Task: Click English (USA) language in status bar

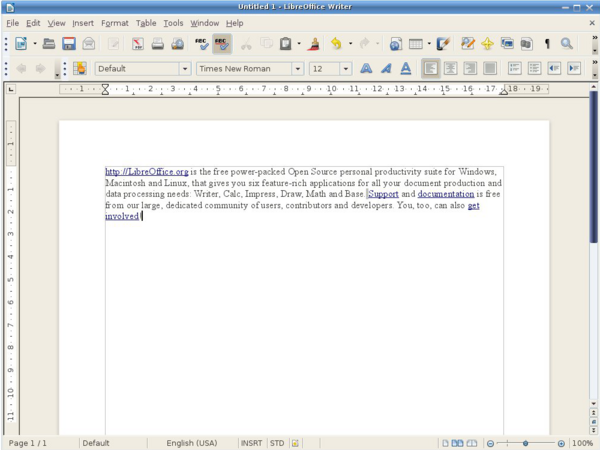Action: coord(192,443)
